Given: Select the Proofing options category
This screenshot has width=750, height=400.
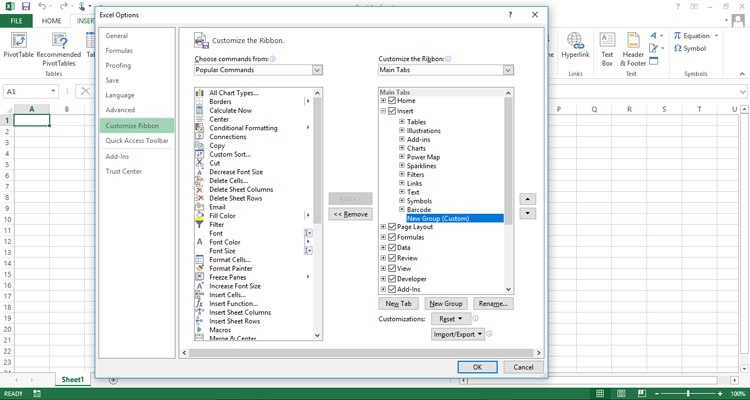Looking at the screenshot, I should [118, 66].
